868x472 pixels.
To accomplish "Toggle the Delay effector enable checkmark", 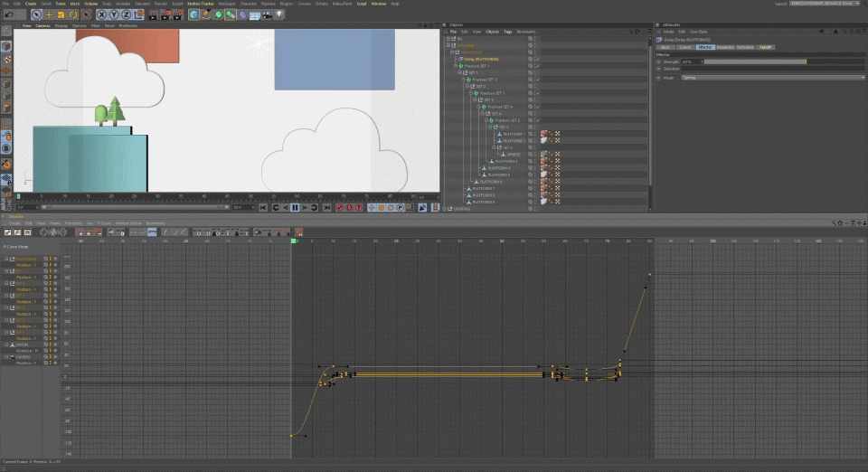I will point(537,59).
